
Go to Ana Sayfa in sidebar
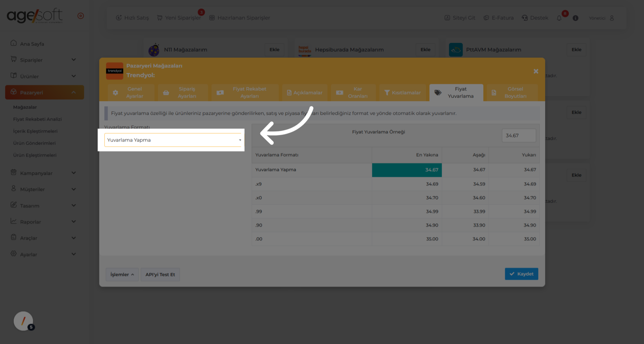[x=44, y=44]
